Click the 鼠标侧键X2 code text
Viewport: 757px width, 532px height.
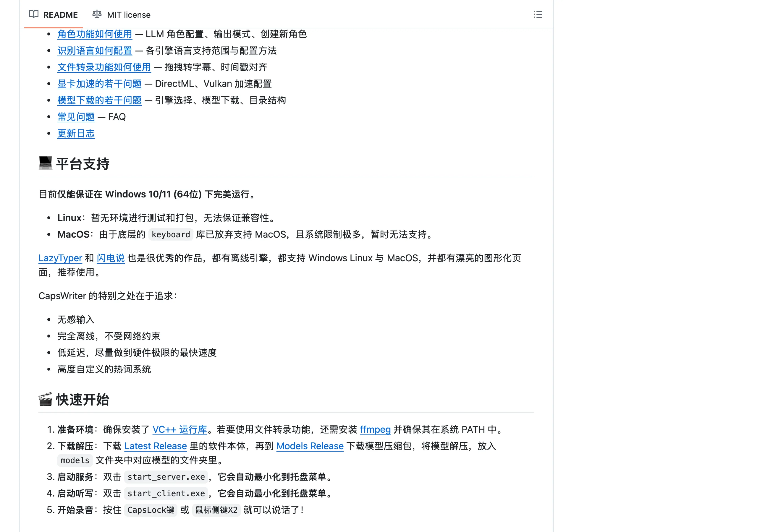click(x=216, y=510)
